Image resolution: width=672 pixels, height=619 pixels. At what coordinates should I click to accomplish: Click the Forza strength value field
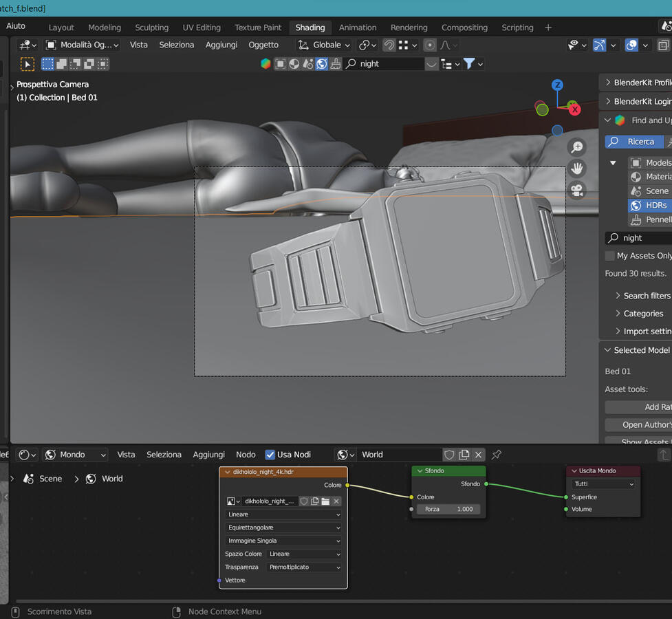(448, 510)
